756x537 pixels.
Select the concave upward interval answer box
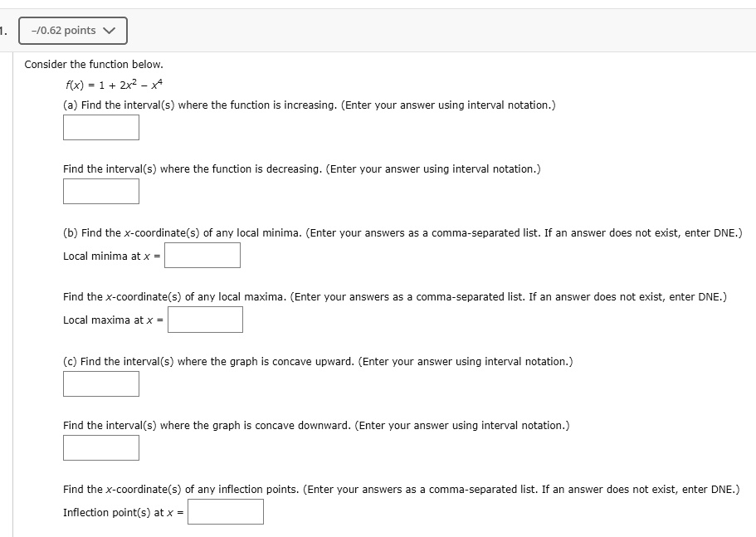(x=100, y=383)
